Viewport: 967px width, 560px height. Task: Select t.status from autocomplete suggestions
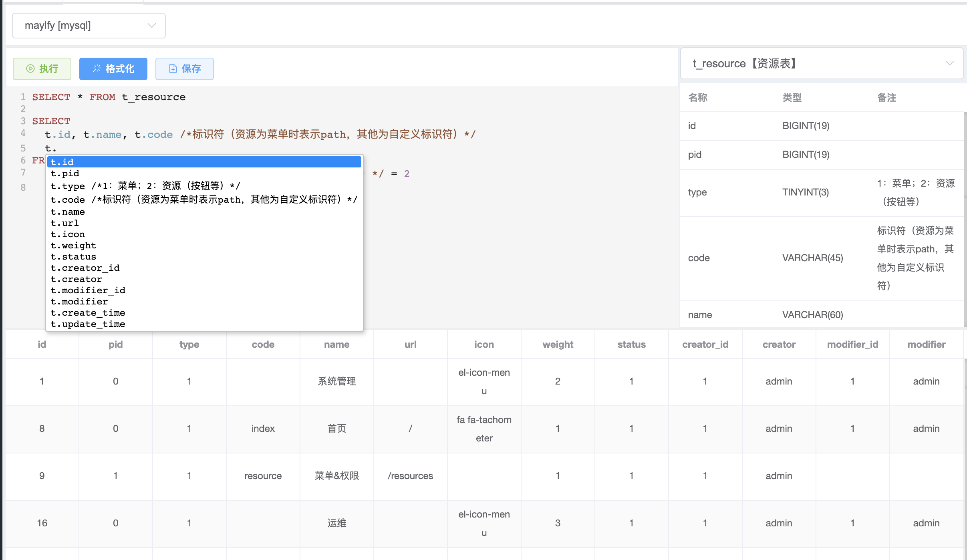(73, 257)
